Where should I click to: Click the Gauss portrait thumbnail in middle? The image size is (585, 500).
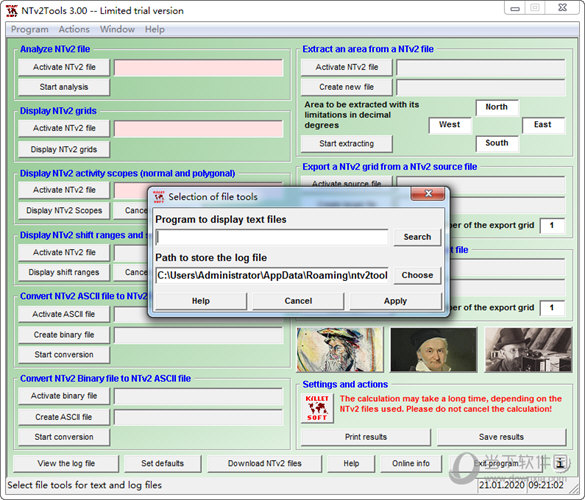click(x=434, y=350)
